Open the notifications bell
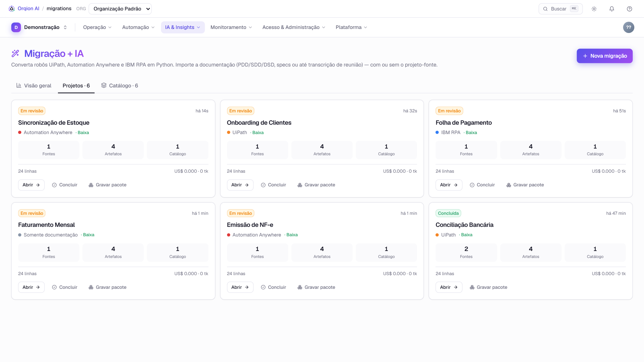 612,9
